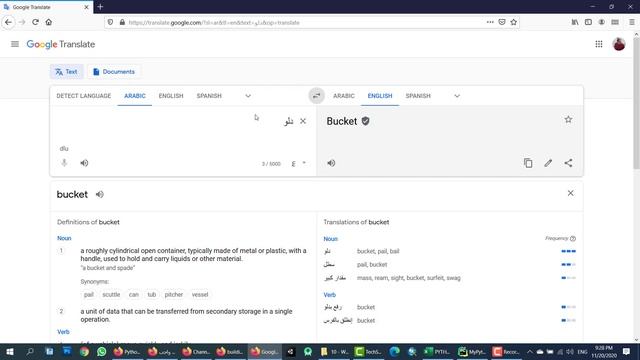Switch to Documents translation mode
The height and width of the screenshot is (360, 640).
click(x=114, y=72)
